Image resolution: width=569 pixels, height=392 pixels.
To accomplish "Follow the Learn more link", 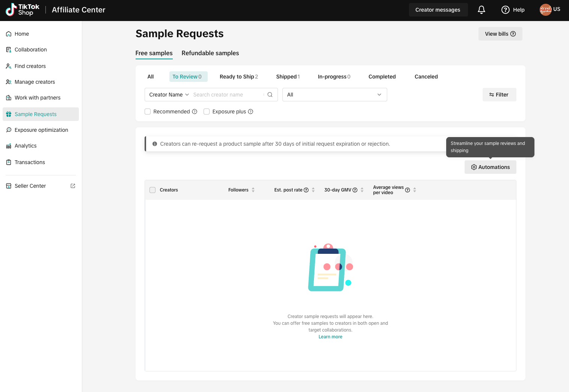I will pos(330,337).
